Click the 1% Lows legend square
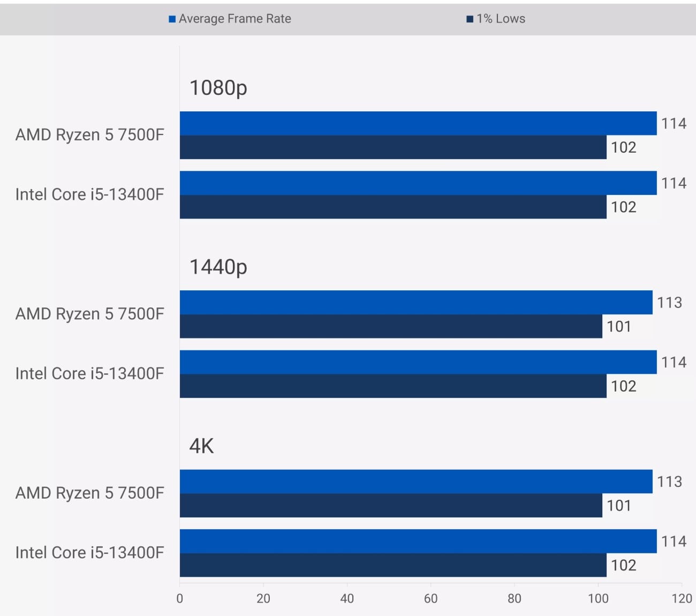Screen dimensions: 696x616 point(470,18)
